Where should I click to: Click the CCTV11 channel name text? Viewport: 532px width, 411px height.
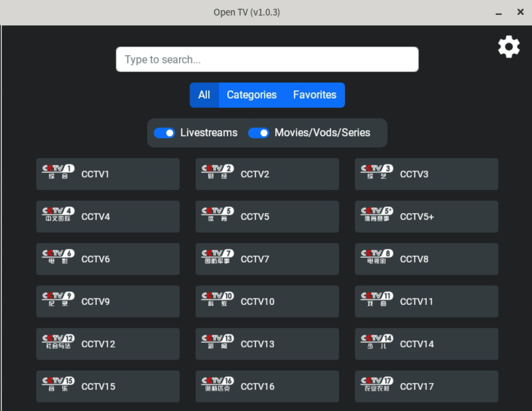tap(416, 302)
